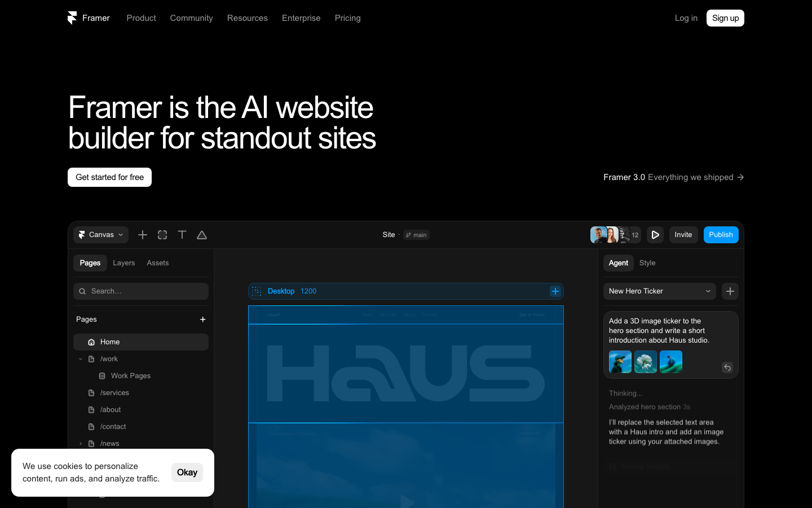Click the page icon beside /about
The width and height of the screenshot is (812, 508).
[91, 410]
